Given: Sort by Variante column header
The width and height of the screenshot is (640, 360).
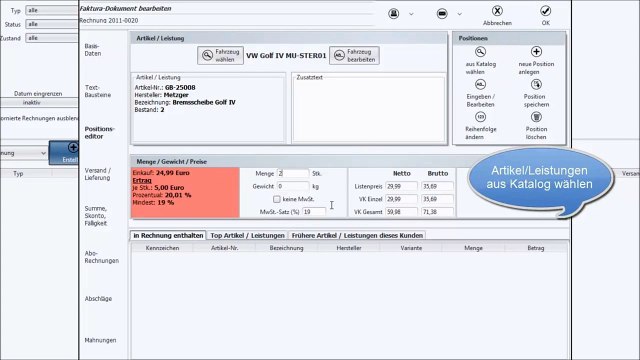Looking at the screenshot, I should pos(411,248).
